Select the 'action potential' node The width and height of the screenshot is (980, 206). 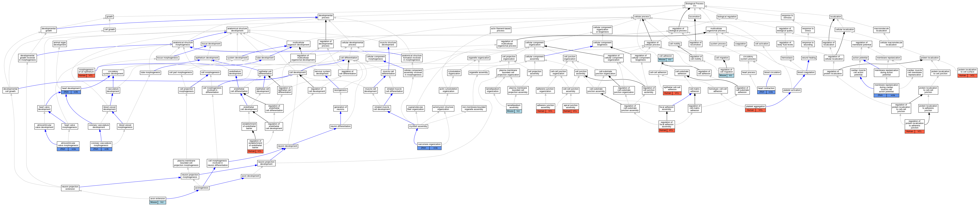[860, 58]
